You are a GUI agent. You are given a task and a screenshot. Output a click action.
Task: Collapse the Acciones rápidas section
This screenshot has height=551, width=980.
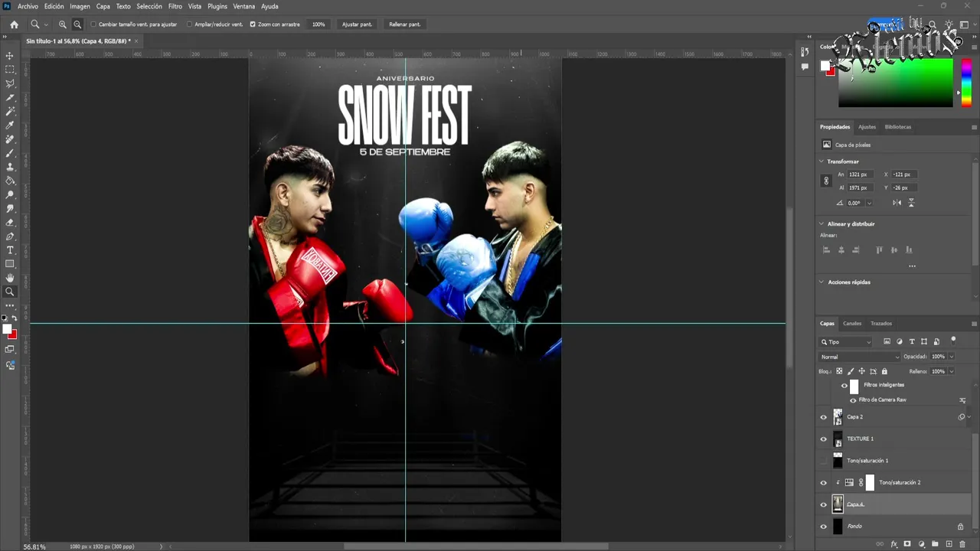(822, 282)
